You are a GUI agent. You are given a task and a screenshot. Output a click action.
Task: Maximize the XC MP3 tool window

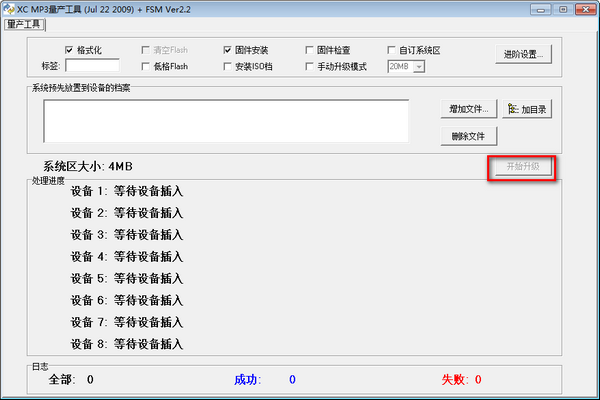(563, 9)
